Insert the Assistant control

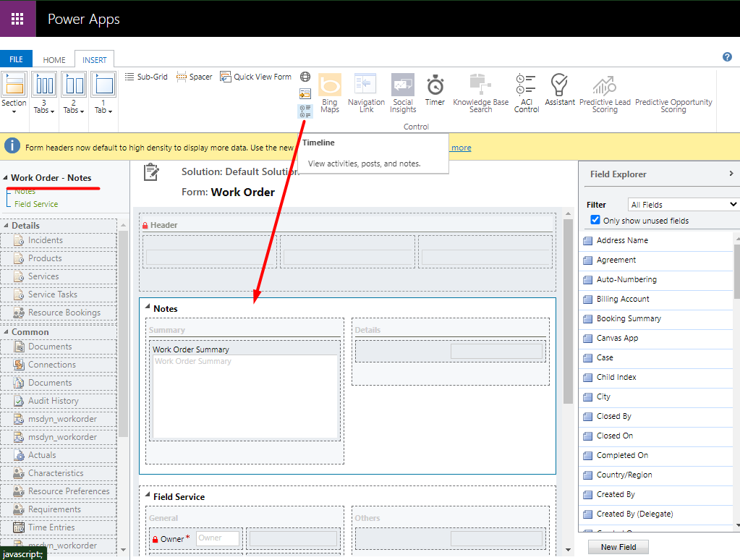tap(560, 90)
